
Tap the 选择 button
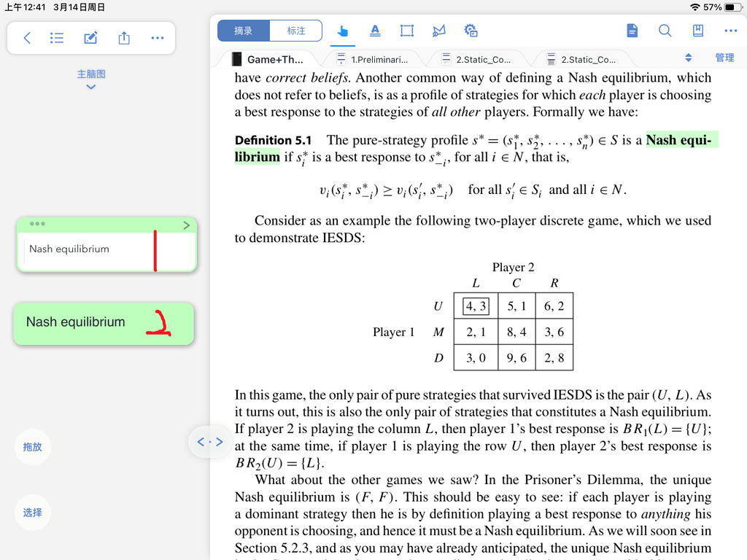(x=32, y=513)
